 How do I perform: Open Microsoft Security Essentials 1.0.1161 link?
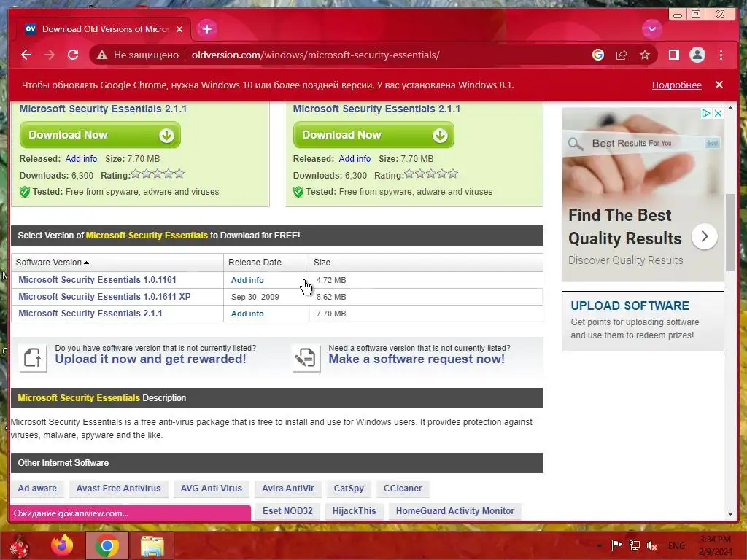click(x=97, y=280)
